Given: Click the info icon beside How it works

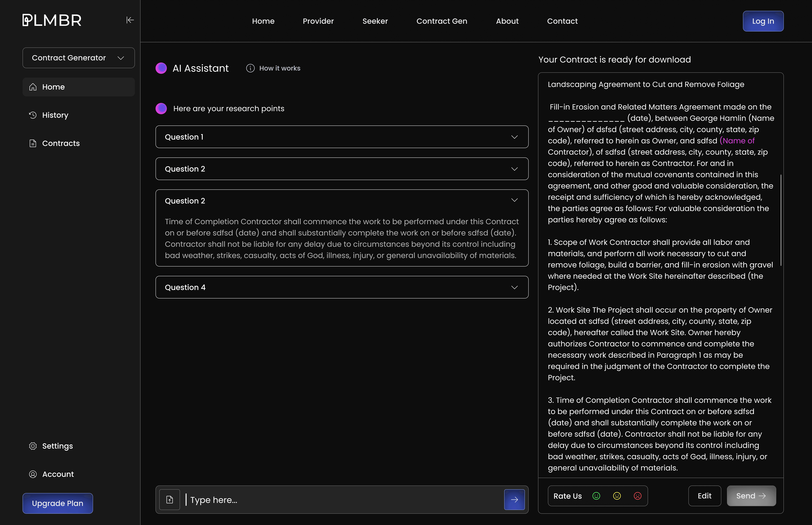Looking at the screenshot, I should 250,68.
